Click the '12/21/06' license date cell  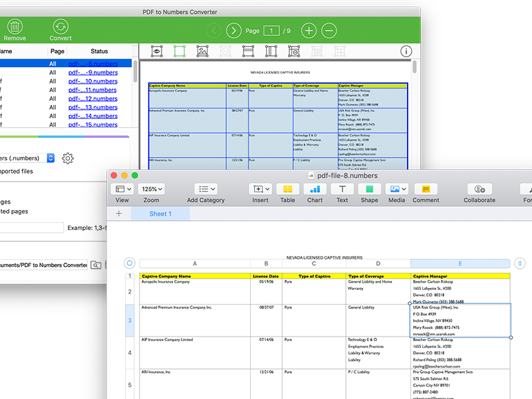266,384
